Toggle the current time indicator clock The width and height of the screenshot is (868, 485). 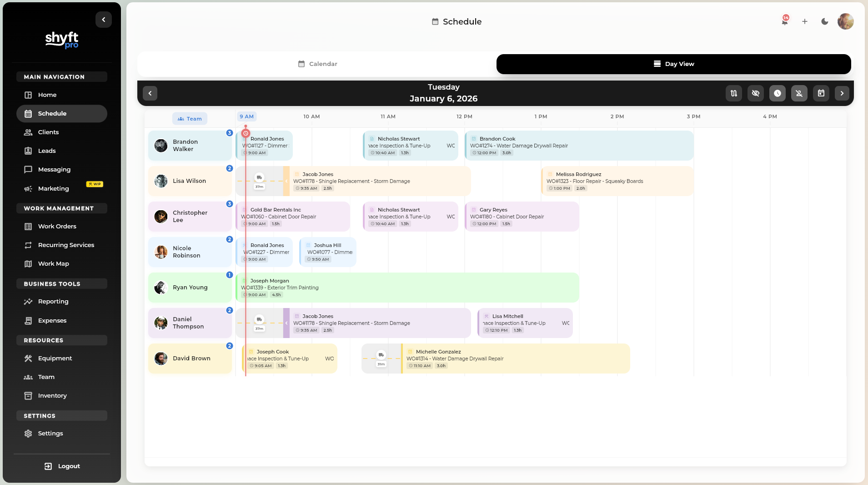pyautogui.click(x=777, y=93)
